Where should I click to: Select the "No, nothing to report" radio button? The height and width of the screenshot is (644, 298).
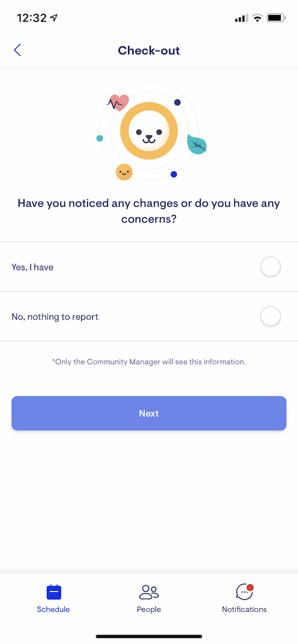point(271,316)
